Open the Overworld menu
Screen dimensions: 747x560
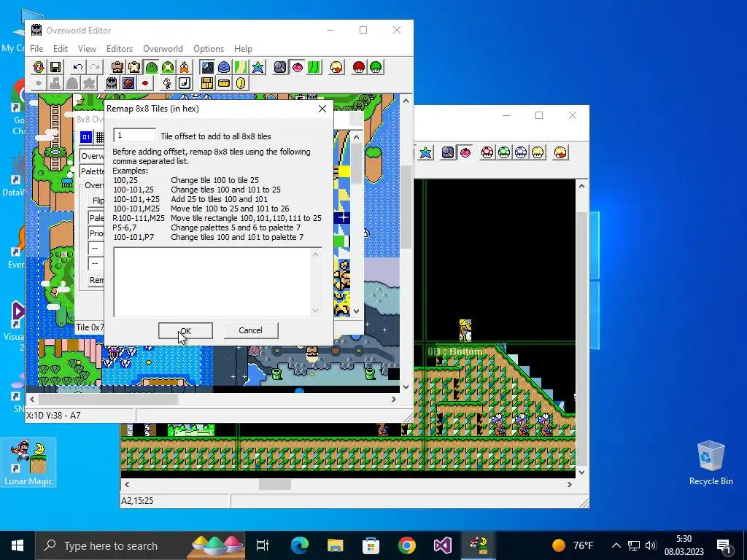pyautogui.click(x=163, y=49)
